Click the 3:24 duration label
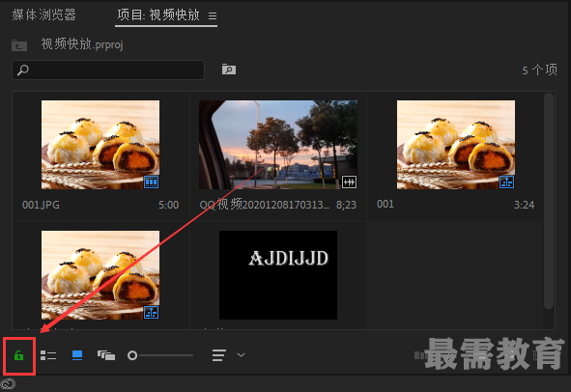Viewport: 571px width, 392px height. (524, 205)
